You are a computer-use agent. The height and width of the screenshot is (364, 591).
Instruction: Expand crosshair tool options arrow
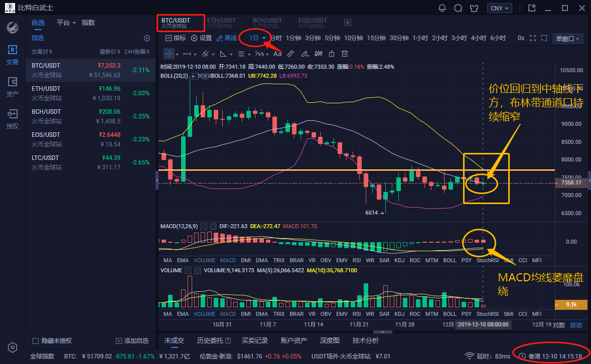click(177, 55)
